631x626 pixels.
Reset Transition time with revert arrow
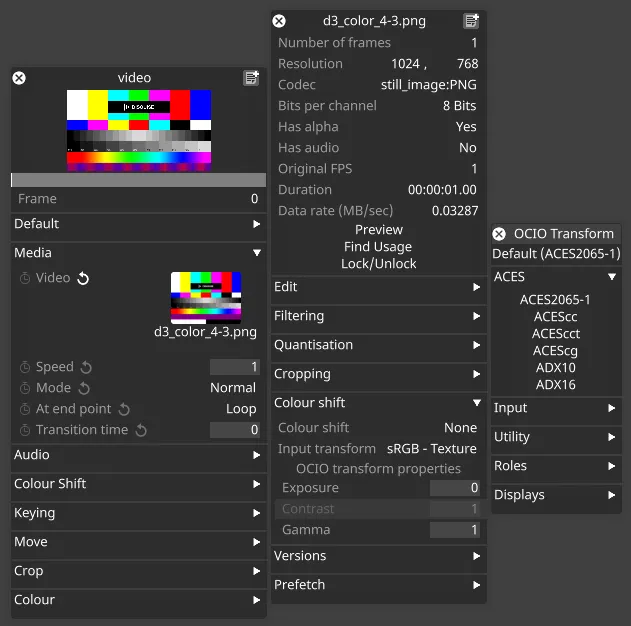(141, 430)
